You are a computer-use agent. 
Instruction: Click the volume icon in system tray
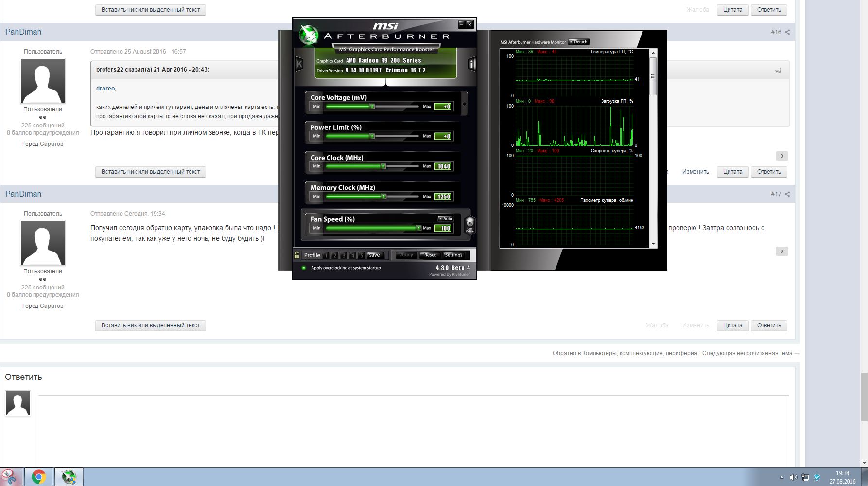tap(793, 477)
